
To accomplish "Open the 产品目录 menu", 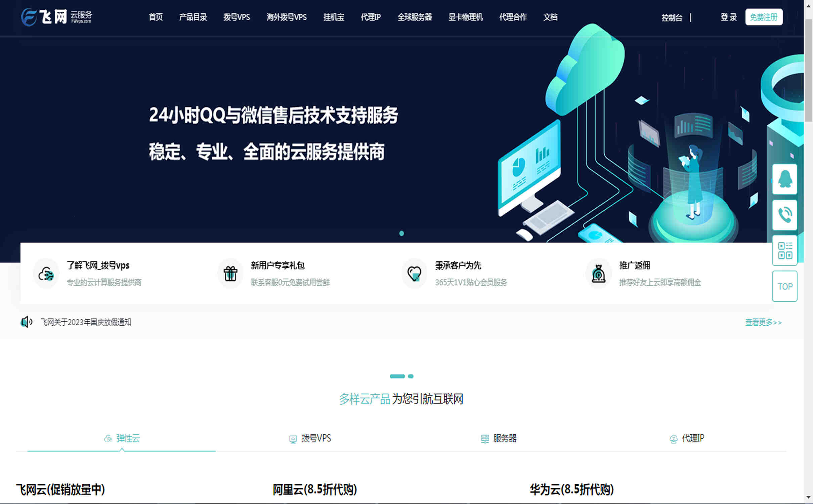I will pos(194,17).
